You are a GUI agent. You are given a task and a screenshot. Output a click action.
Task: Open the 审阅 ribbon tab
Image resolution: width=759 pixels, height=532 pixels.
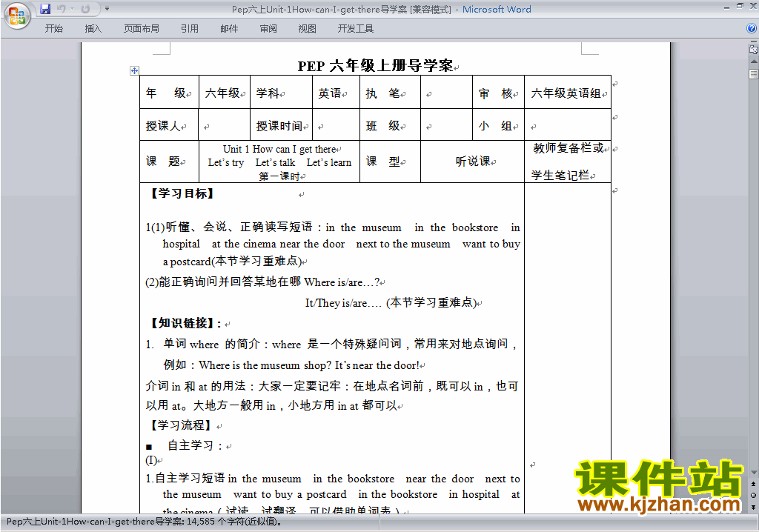[x=268, y=29]
